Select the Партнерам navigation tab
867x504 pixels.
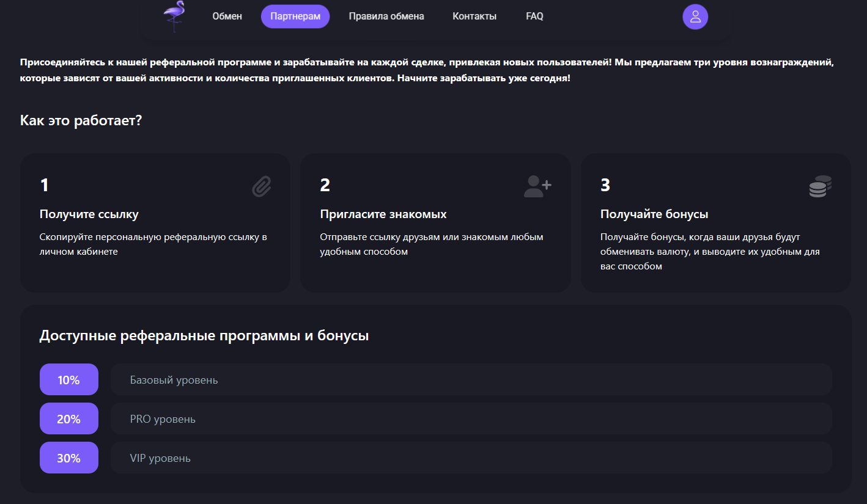click(x=295, y=16)
